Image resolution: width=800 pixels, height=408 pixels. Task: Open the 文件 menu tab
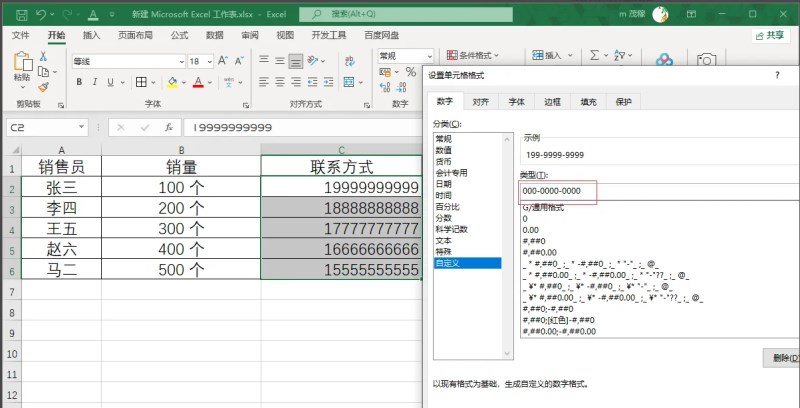[x=20, y=35]
